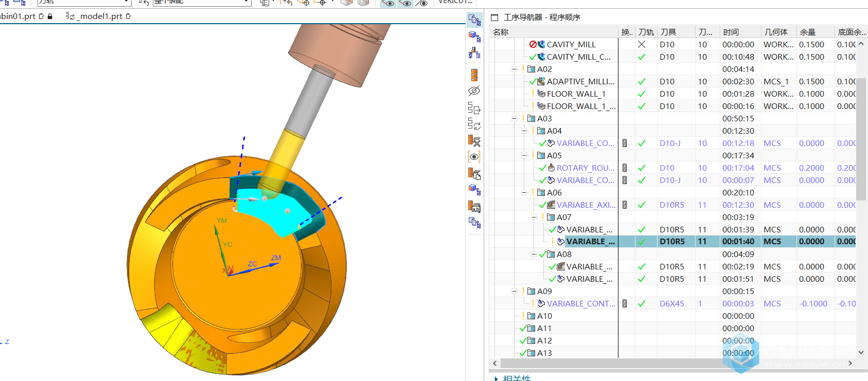This screenshot has height=381, width=868.
Task: Click the 00:50:15 time cell of A03
Action: click(738, 118)
